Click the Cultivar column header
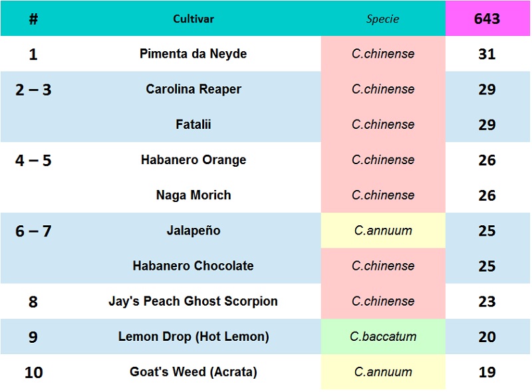 [x=194, y=19]
